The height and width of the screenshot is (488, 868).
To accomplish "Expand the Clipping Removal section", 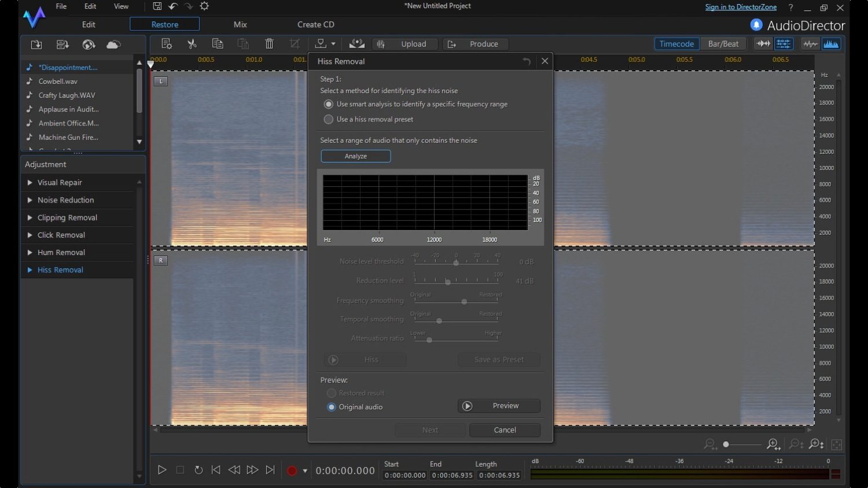I will click(30, 217).
